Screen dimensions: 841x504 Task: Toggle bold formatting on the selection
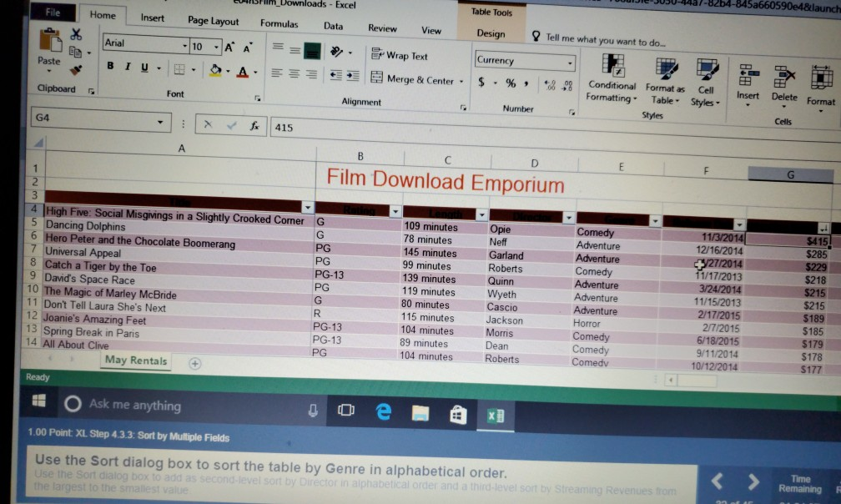(110, 64)
